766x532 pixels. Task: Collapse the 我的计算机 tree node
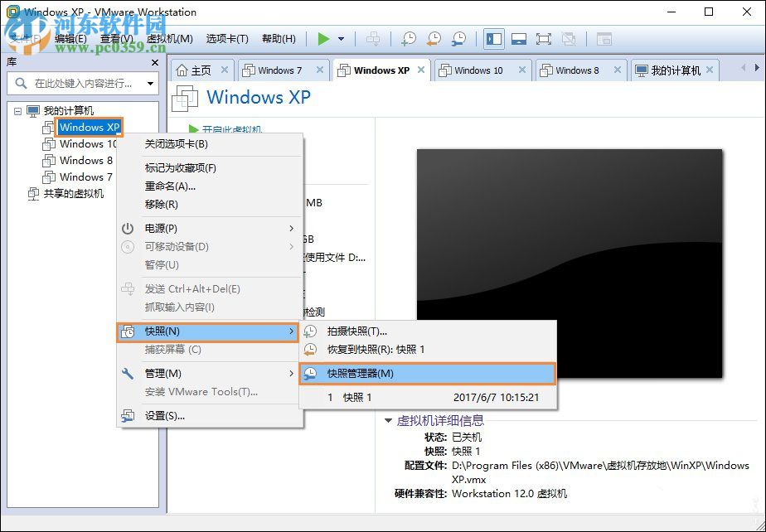[x=17, y=110]
